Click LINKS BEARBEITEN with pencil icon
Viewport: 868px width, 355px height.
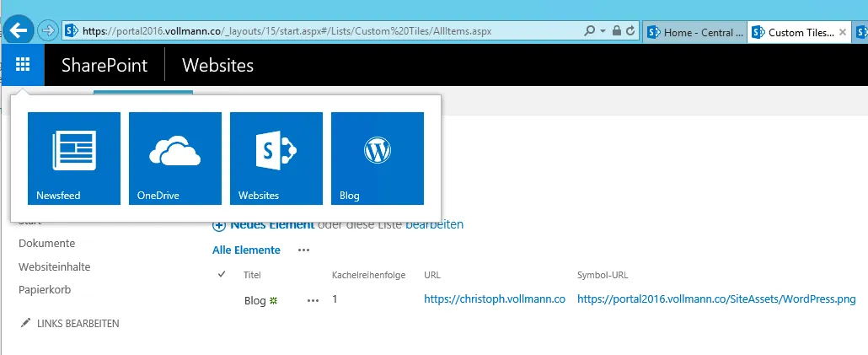click(70, 323)
